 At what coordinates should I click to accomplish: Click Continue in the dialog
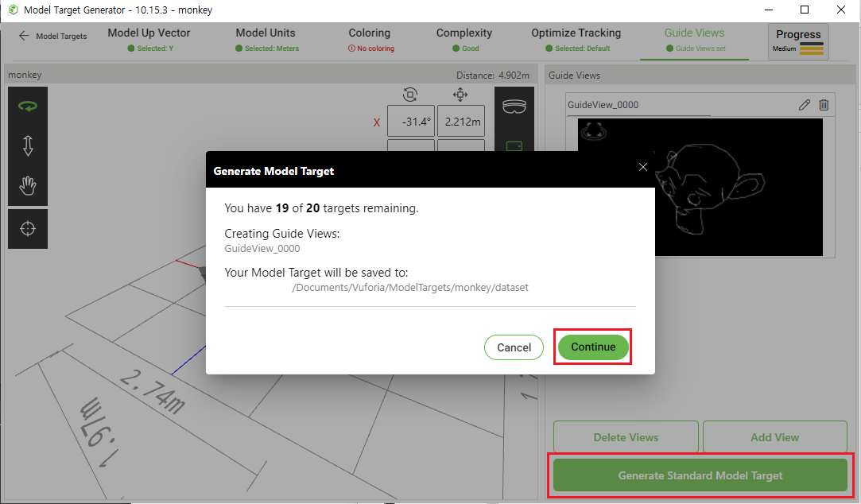tap(593, 347)
